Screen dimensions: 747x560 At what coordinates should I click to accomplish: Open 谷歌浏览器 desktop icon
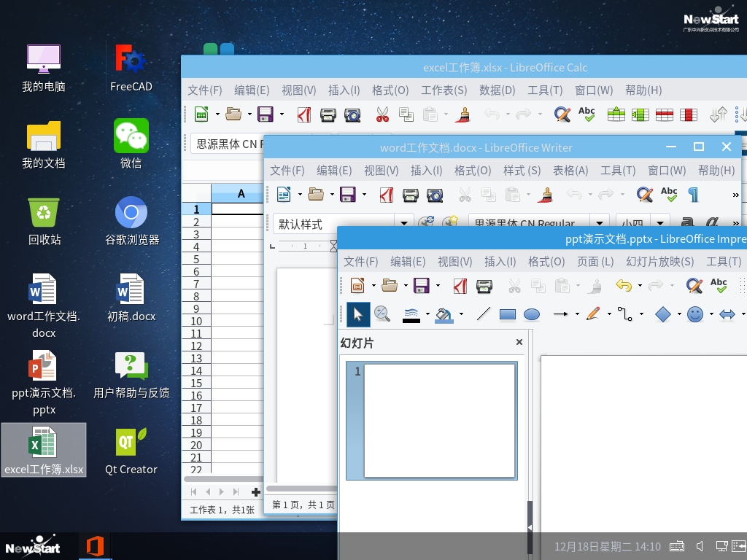click(x=132, y=221)
